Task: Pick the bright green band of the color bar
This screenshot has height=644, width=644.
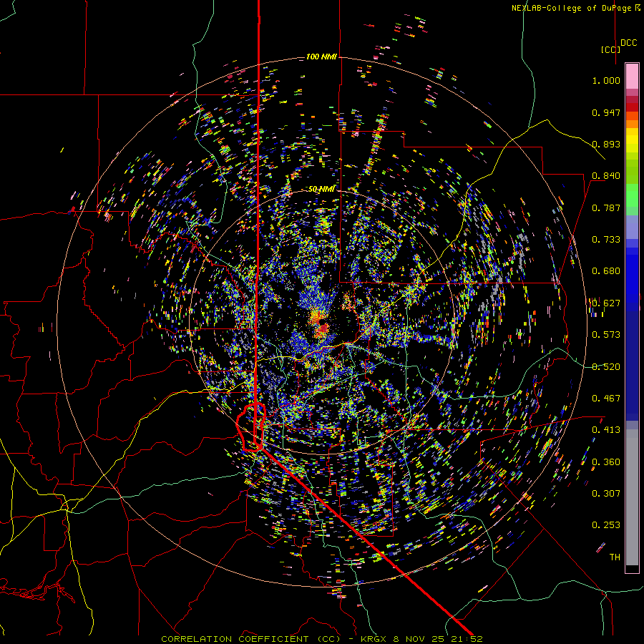Action: pyautogui.click(x=632, y=195)
